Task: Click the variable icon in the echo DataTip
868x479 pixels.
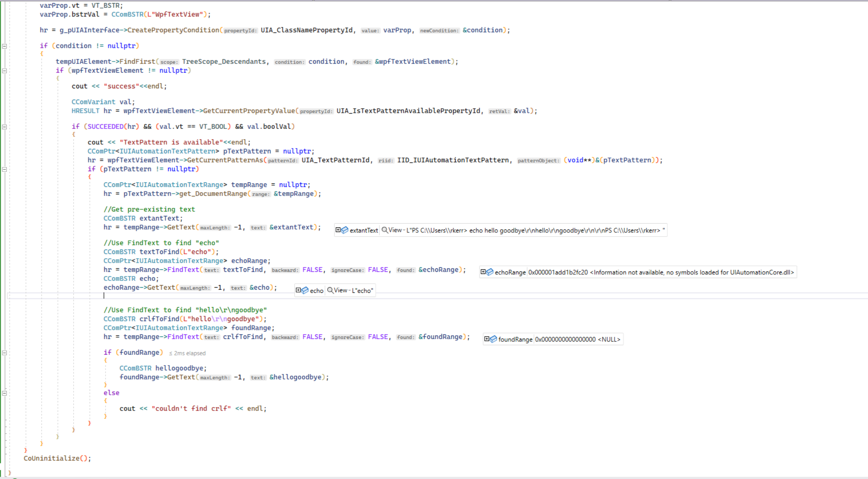Action: [x=305, y=290]
